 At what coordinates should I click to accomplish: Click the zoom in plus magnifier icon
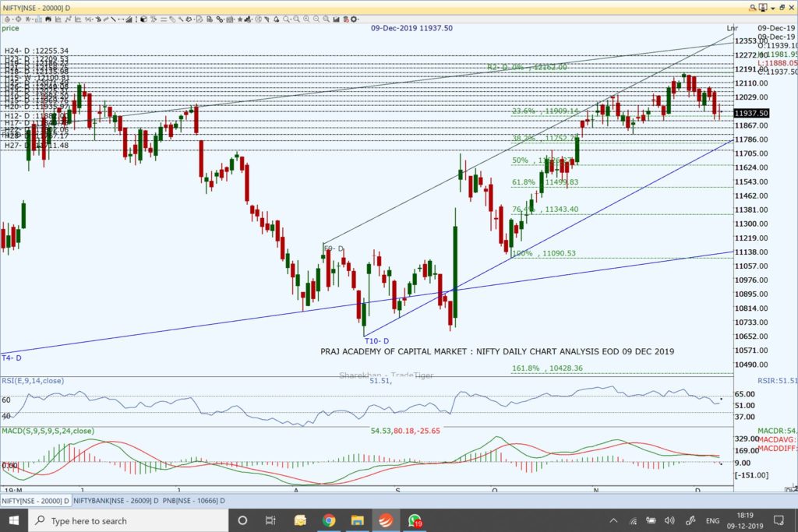click(305, 19)
